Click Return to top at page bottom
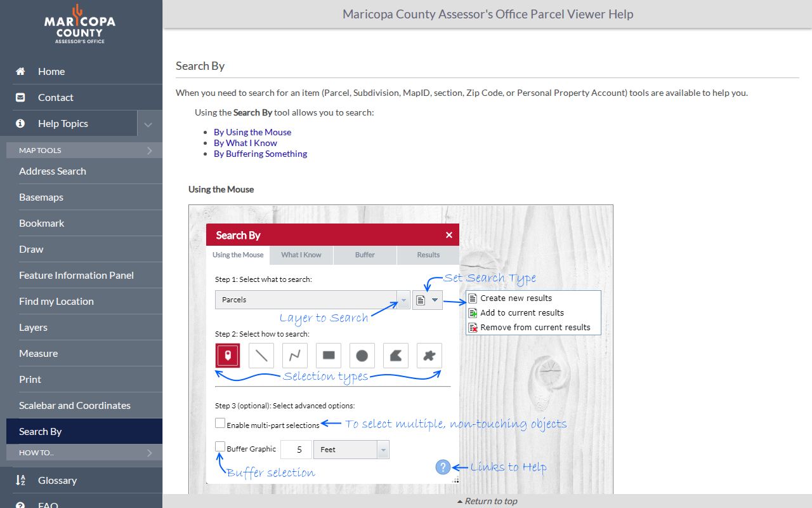 pyautogui.click(x=487, y=501)
